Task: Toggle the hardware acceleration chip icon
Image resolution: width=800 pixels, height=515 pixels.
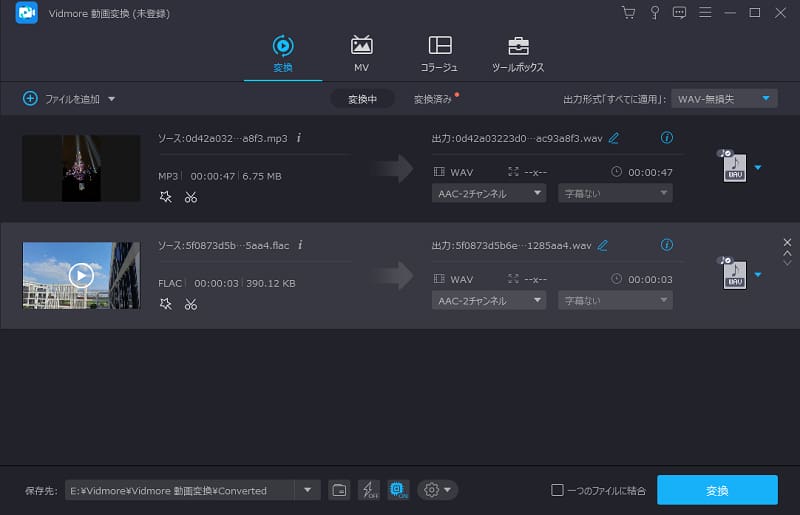Action: tap(398, 490)
